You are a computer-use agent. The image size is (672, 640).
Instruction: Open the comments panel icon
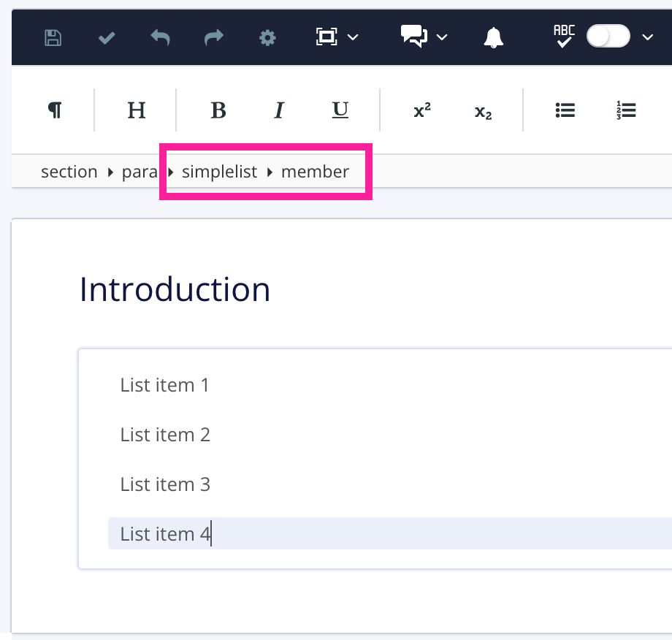[412, 37]
